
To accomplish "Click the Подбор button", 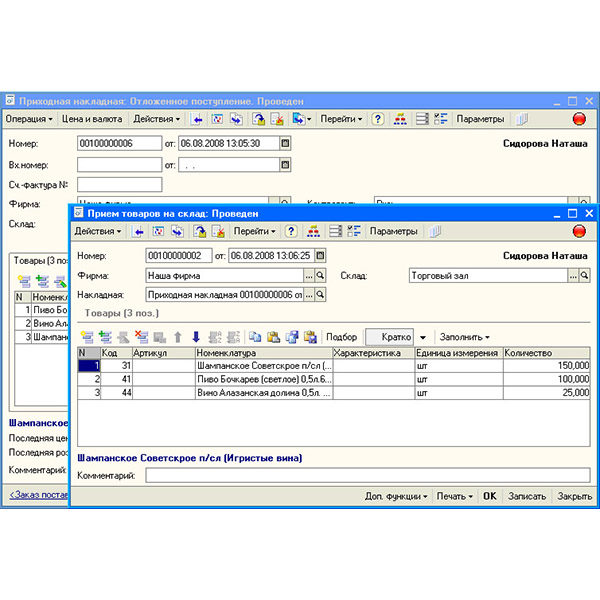I will tap(341, 337).
